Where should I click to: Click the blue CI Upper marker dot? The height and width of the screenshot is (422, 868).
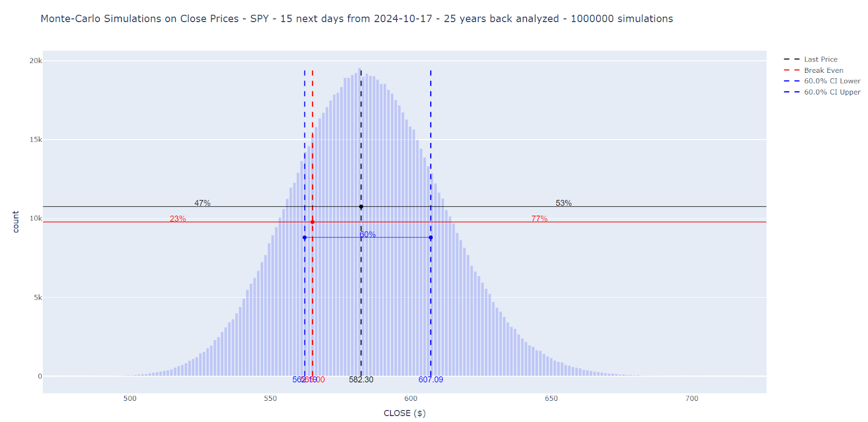coord(431,237)
